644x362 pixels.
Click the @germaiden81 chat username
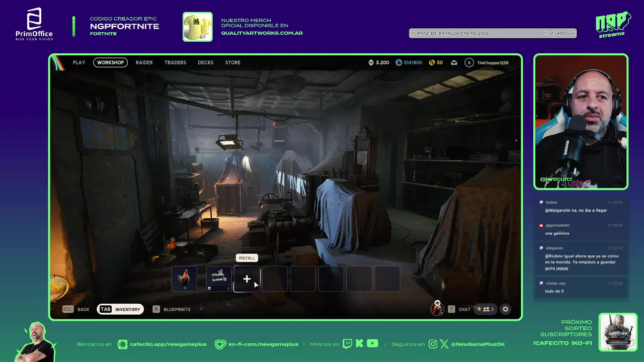coord(557,225)
